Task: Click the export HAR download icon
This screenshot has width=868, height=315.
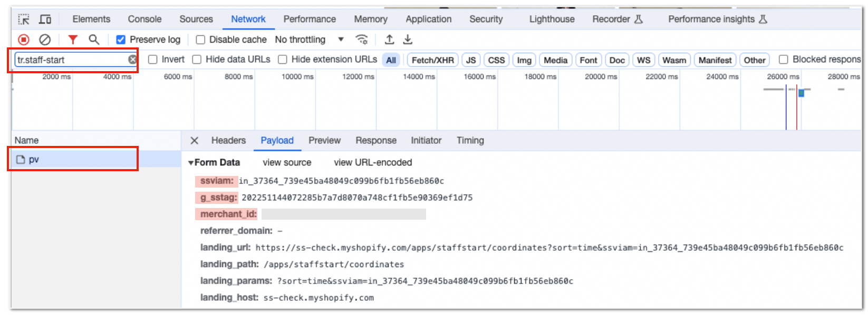Action: [x=408, y=40]
